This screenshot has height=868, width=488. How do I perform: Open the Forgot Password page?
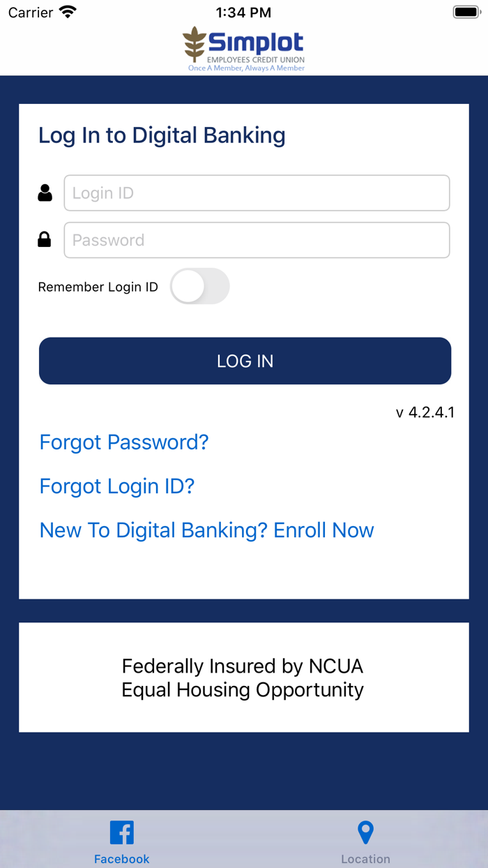tap(124, 442)
